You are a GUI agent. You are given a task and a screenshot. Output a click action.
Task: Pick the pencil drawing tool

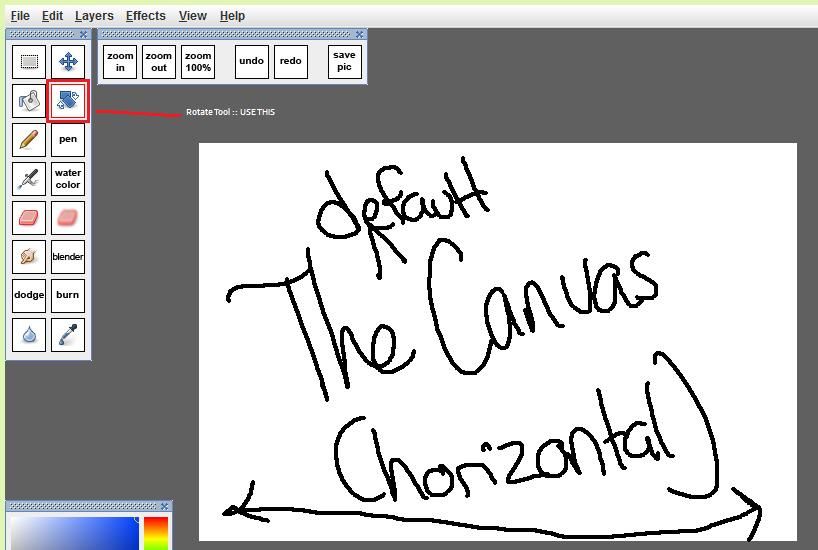click(x=29, y=140)
